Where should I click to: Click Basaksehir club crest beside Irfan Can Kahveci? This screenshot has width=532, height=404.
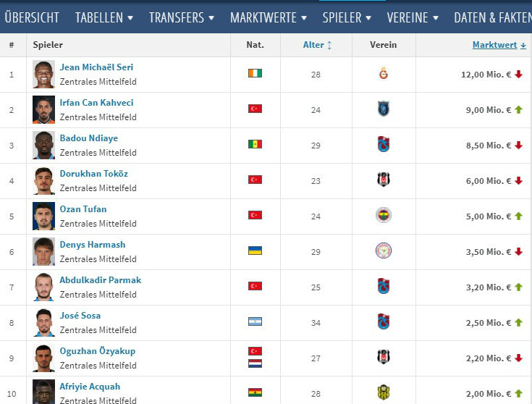384,109
